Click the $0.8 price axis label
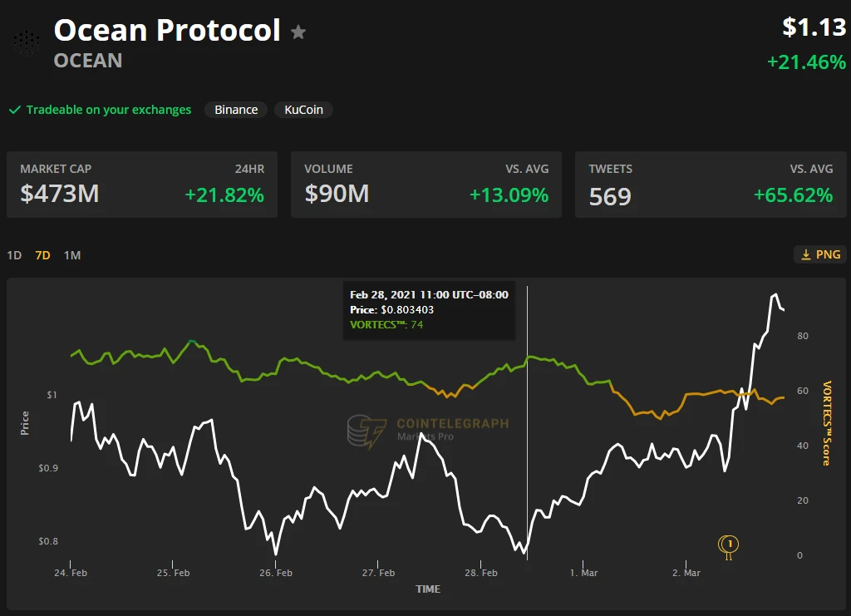 [x=47, y=541]
